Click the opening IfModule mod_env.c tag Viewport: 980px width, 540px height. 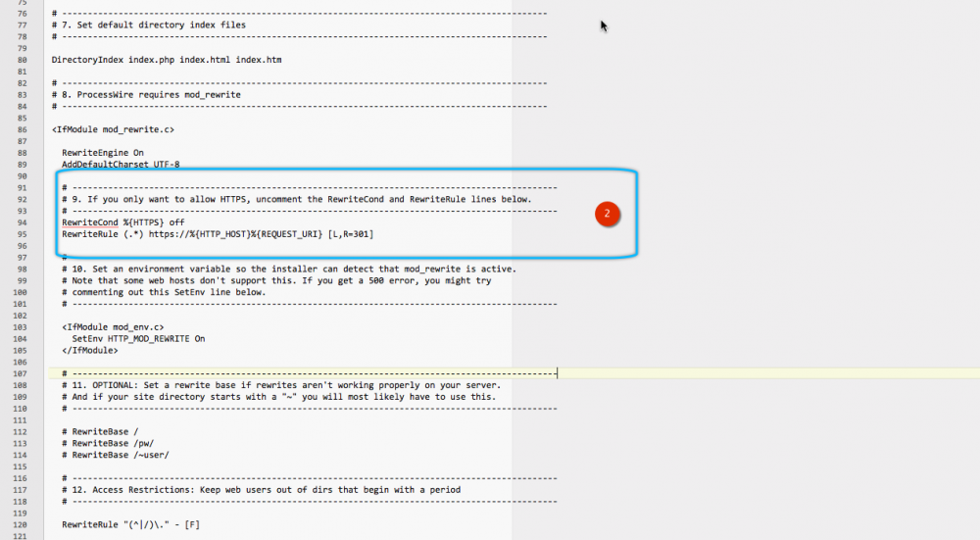[113, 326]
